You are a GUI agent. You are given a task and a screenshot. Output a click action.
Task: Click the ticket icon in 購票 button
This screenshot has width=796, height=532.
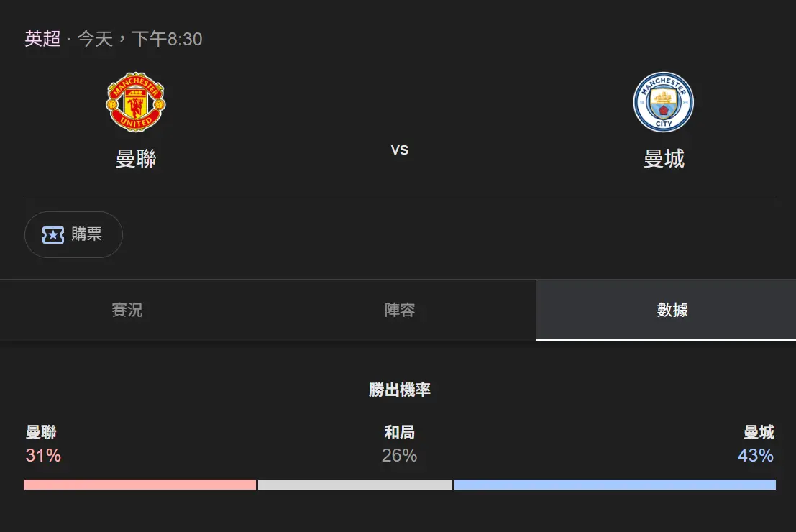coord(53,234)
